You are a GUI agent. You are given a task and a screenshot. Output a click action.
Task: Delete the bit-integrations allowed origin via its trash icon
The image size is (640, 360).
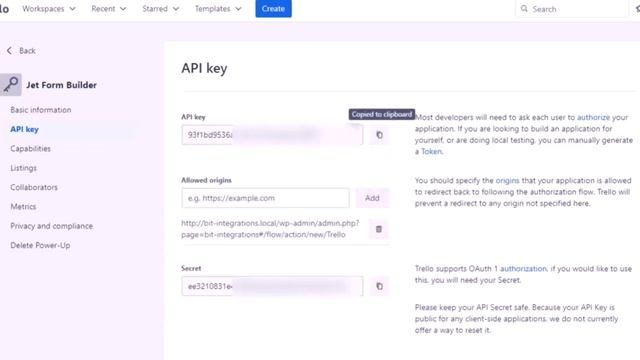click(379, 229)
